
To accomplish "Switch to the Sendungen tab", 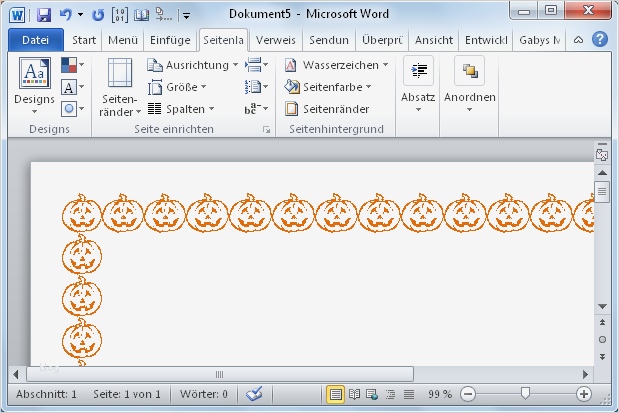I will tap(329, 40).
